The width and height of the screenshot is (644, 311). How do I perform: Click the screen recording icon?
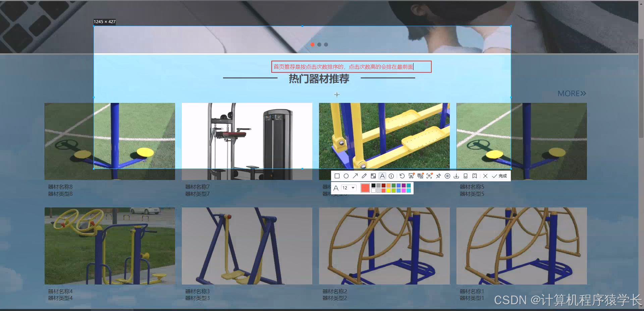coord(447,176)
